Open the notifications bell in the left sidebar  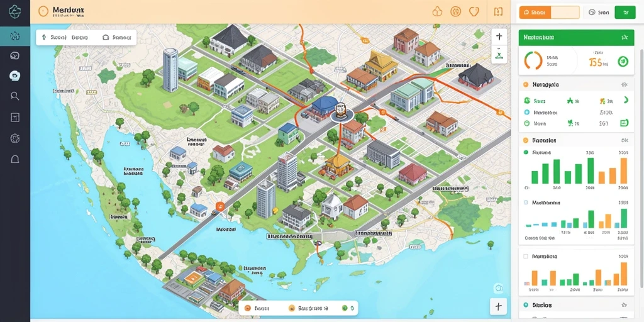click(x=15, y=159)
